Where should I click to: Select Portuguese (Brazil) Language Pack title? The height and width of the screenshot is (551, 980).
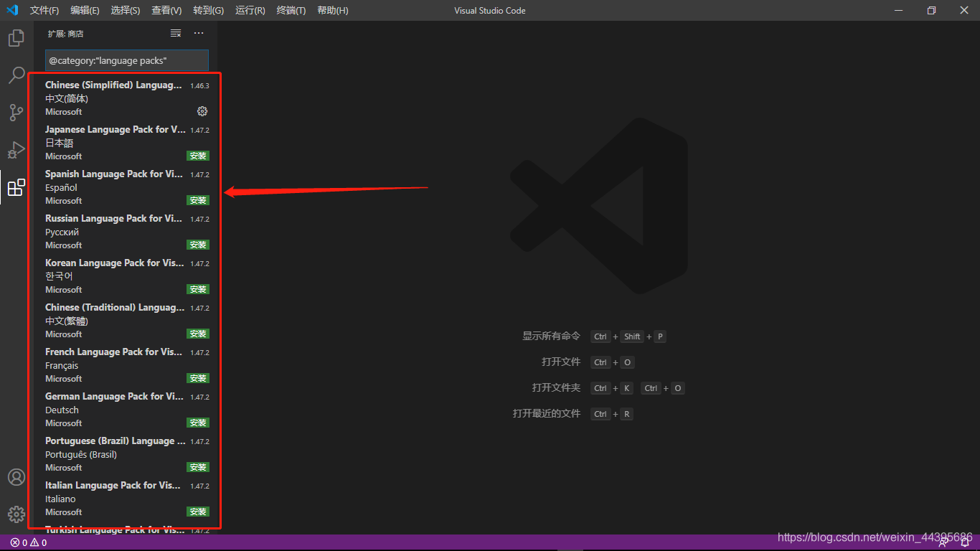tap(116, 441)
